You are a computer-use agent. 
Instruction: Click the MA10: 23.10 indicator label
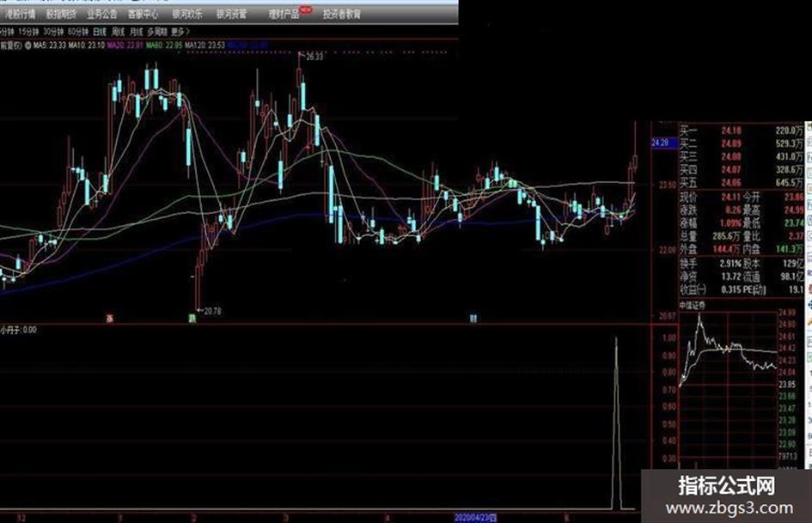pyautogui.click(x=87, y=46)
